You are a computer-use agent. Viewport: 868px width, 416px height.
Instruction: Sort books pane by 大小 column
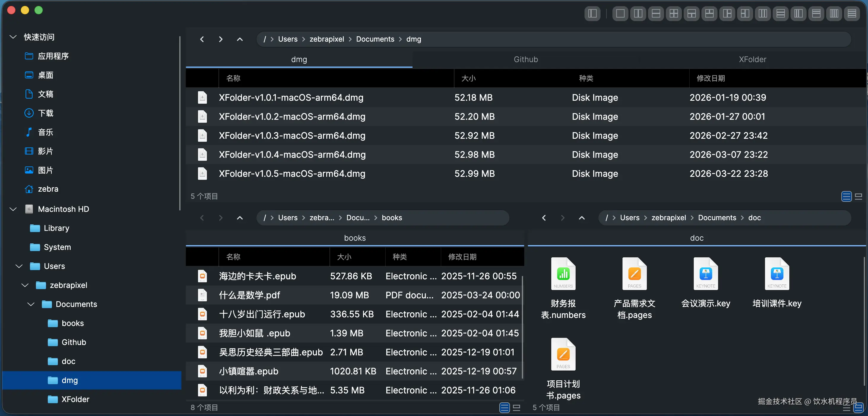tap(357, 257)
